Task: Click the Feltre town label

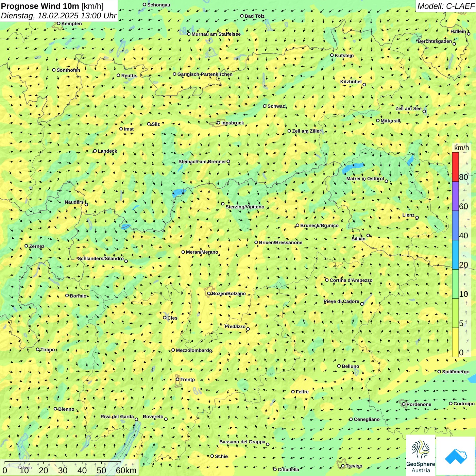Action: pyautogui.click(x=302, y=392)
